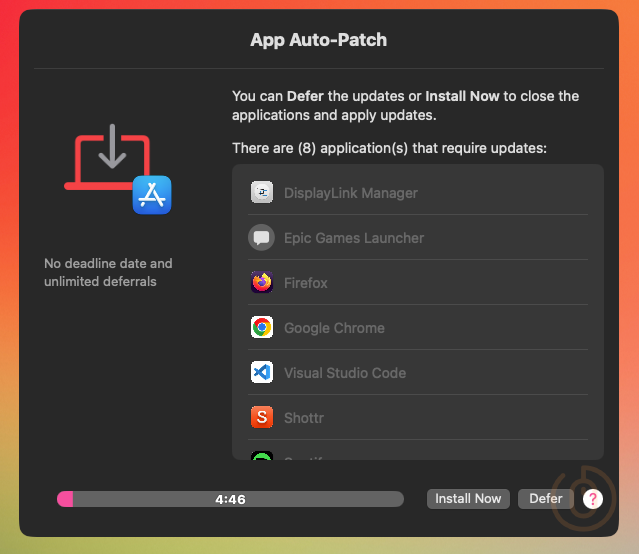Screen dimensions: 639x554
Task: Click 'No deadline date and unlimited deferrals' text
Action: tap(108, 272)
